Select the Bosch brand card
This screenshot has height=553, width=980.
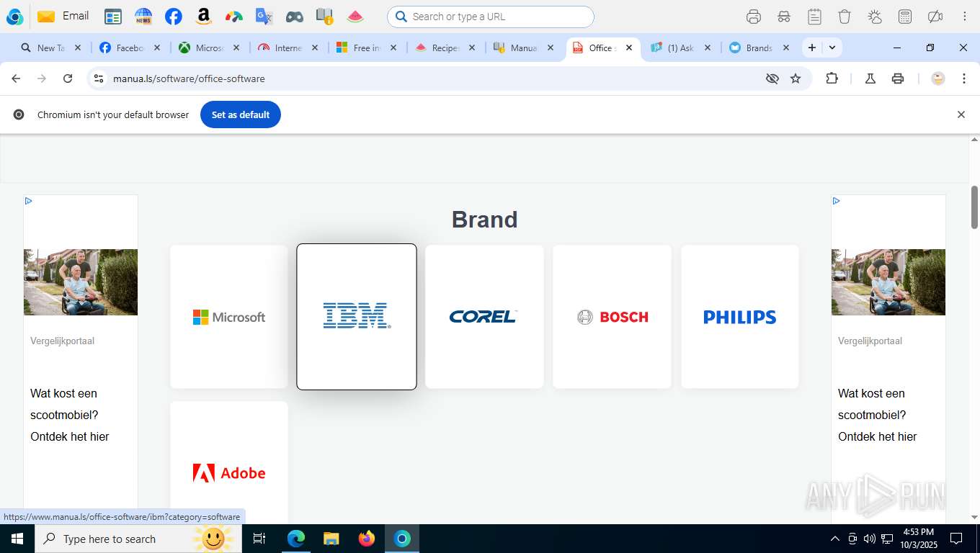tap(612, 317)
